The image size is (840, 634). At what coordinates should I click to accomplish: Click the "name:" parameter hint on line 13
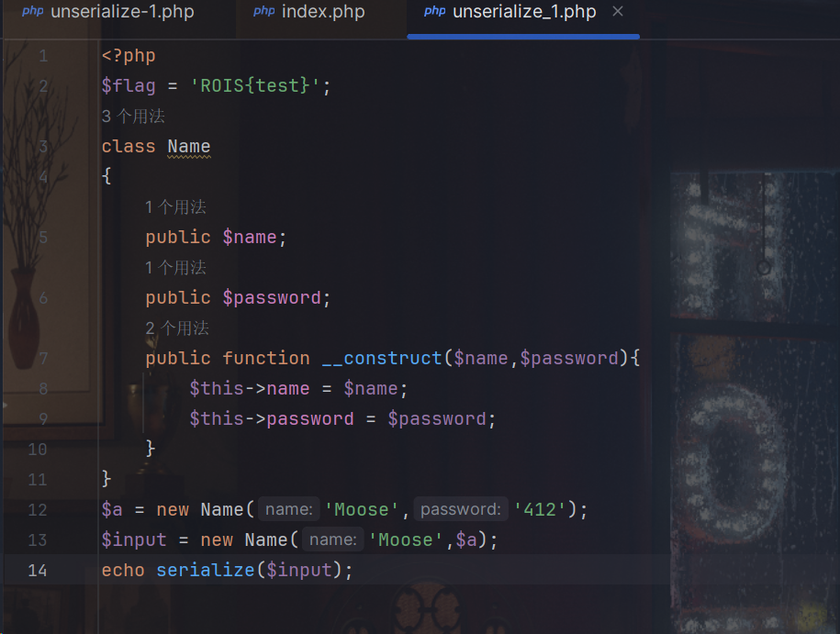tap(332, 539)
